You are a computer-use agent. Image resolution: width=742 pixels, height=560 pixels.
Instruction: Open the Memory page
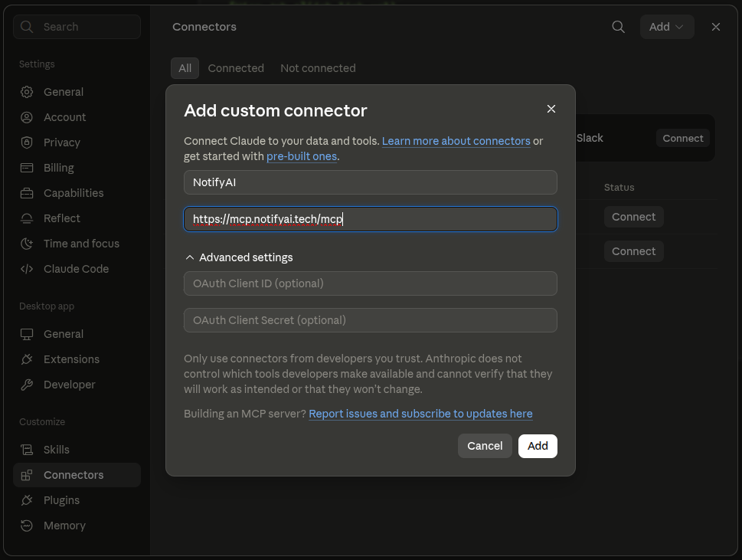77,526
